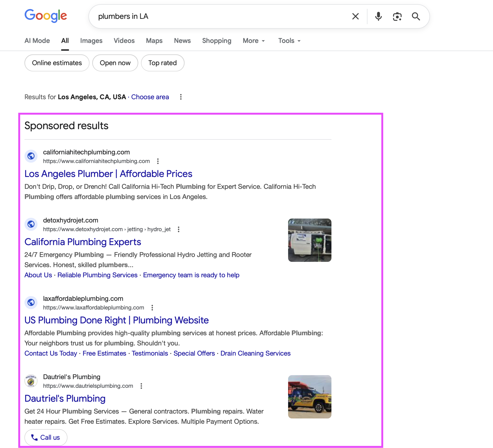The height and width of the screenshot is (448, 493).
Task: Click https://www.laxaffordableplumbing.com URL text
Action: point(93,307)
